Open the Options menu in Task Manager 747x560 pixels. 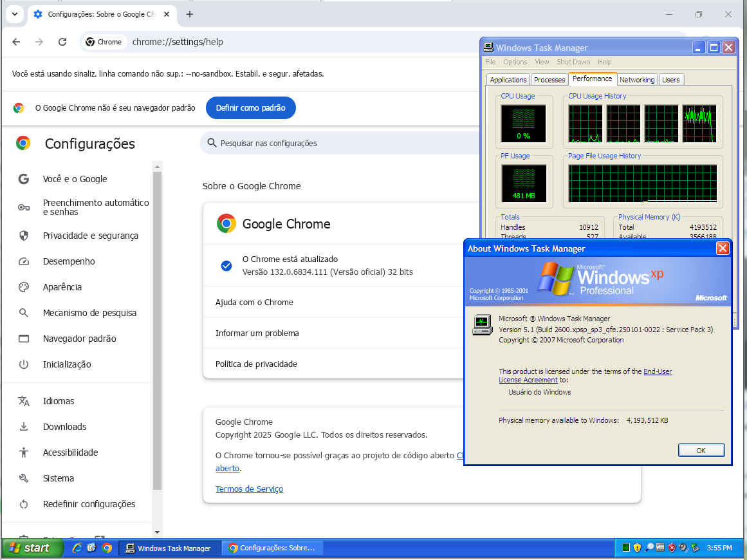515,62
